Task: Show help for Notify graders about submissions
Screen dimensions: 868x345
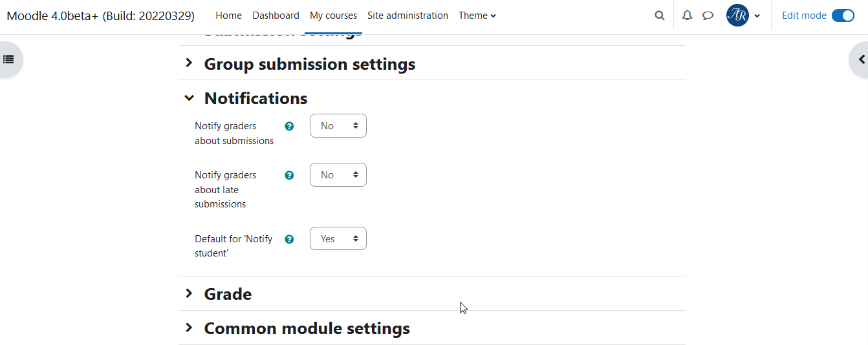Action: point(289,126)
